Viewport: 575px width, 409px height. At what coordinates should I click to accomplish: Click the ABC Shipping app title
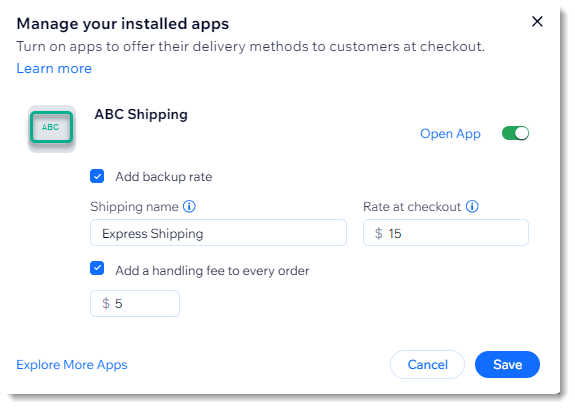(x=141, y=114)
